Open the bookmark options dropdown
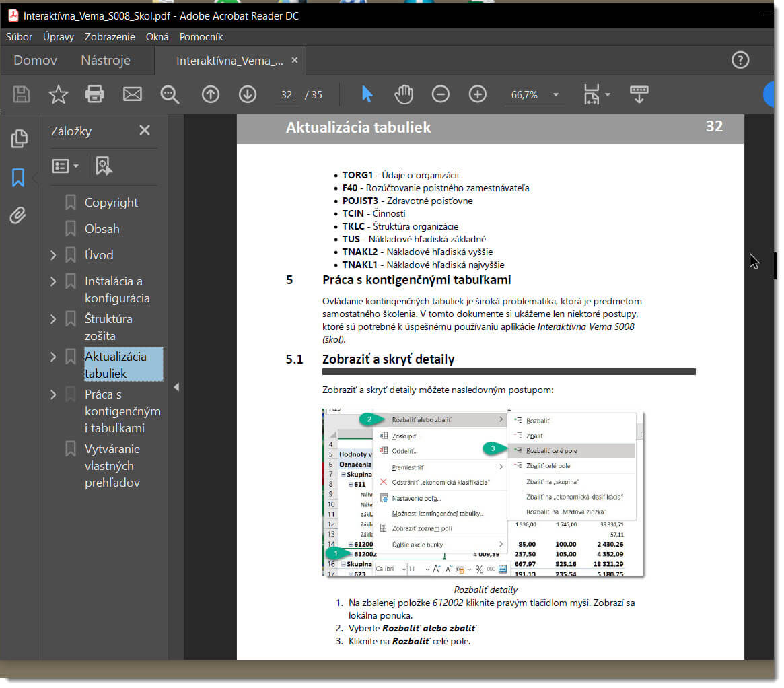 click(x=65, y=166)
